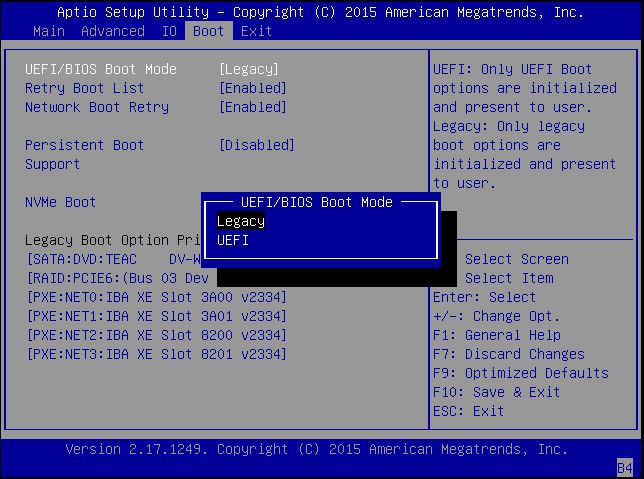Toggle Network Boot Retry [Enabled] value
Screen dimensions: 644x479
pyautogui.click(x=253, y=107)
